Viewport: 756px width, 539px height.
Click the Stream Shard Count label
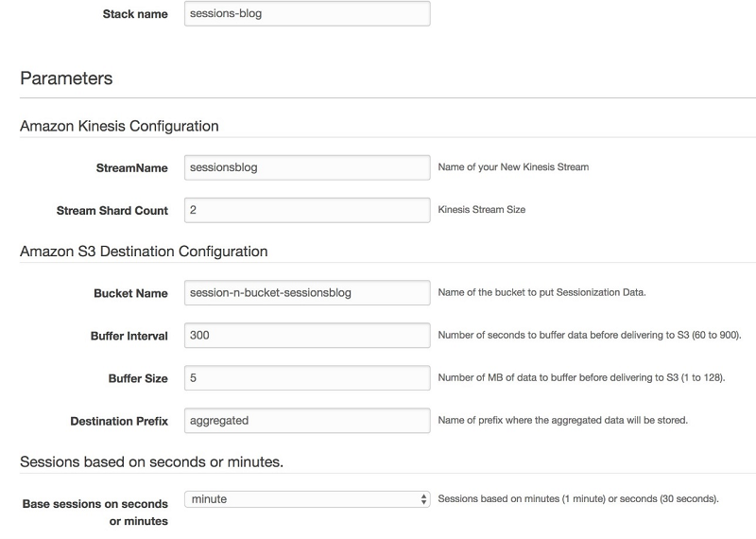click(x=112, y=211)
